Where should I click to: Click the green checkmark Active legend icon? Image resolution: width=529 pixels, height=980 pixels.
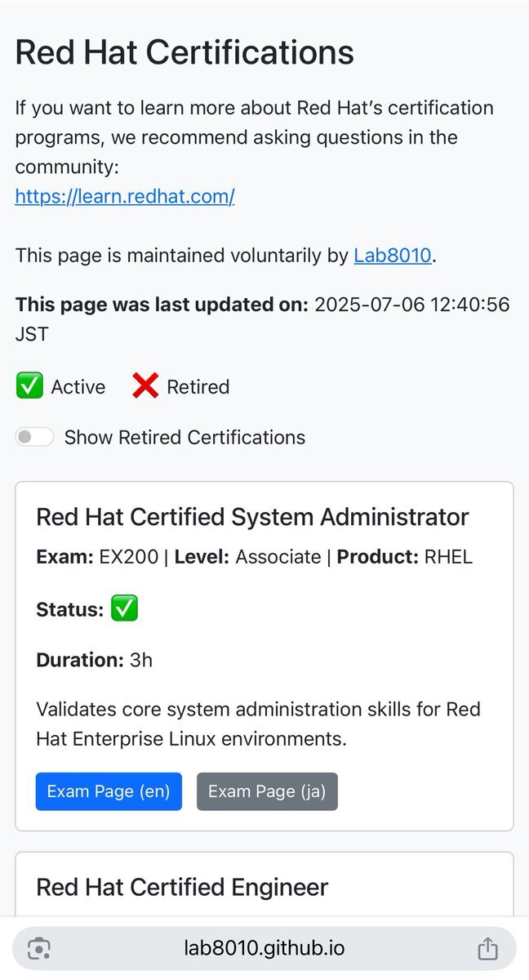[29, 386]
